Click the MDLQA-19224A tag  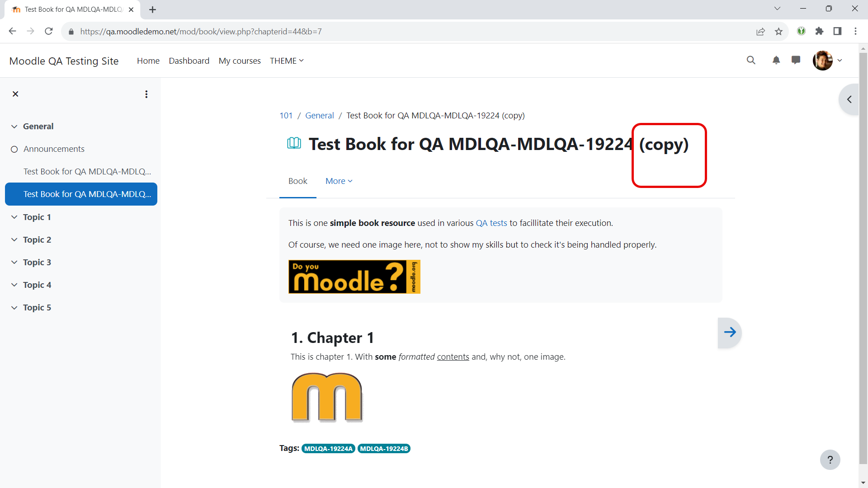pyautogui.click(x=328, y=449)
